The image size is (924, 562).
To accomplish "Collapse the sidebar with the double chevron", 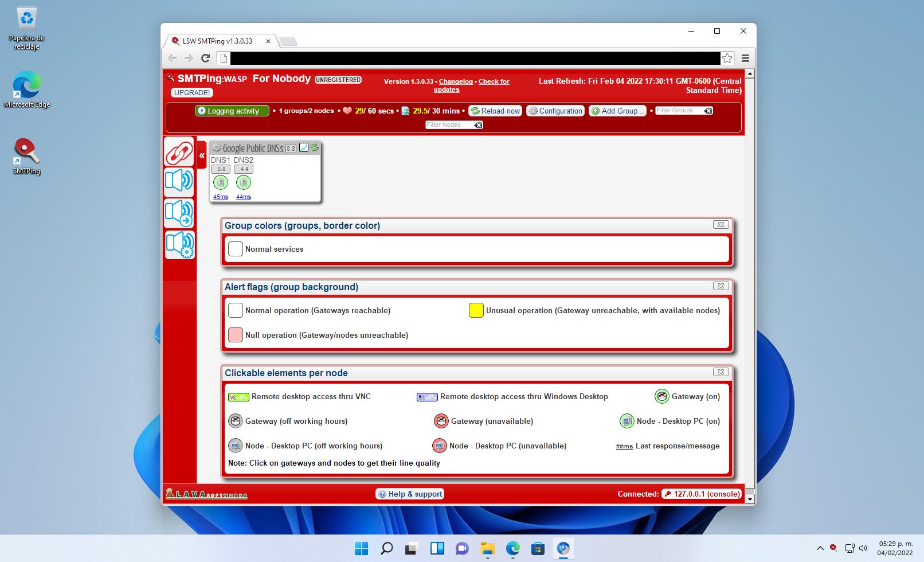I will click(x=202, y=155).
